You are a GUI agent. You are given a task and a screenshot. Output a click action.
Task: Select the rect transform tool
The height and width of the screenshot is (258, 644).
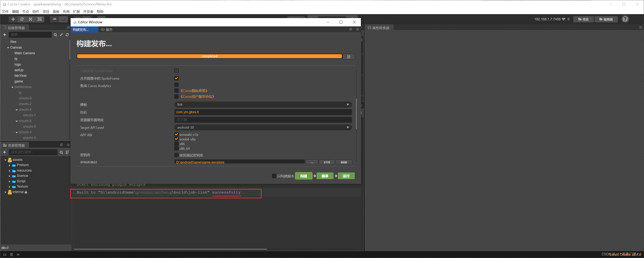(x=40, y=19)
